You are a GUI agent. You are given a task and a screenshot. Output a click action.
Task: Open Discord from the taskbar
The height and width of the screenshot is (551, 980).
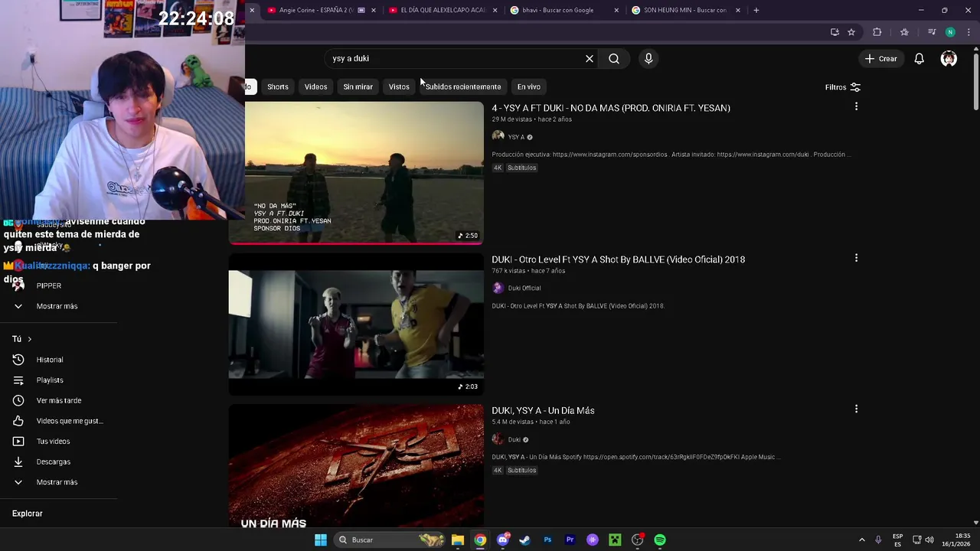click(x=502, y=540)
